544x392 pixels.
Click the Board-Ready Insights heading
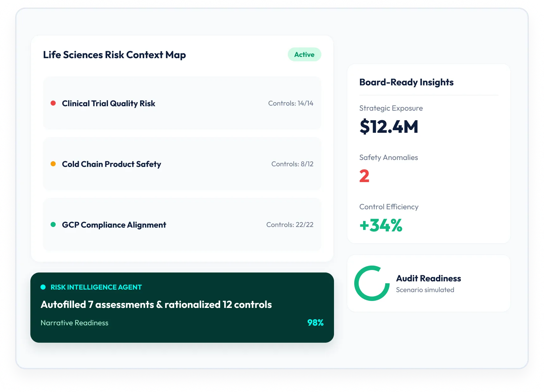[406, 83]
